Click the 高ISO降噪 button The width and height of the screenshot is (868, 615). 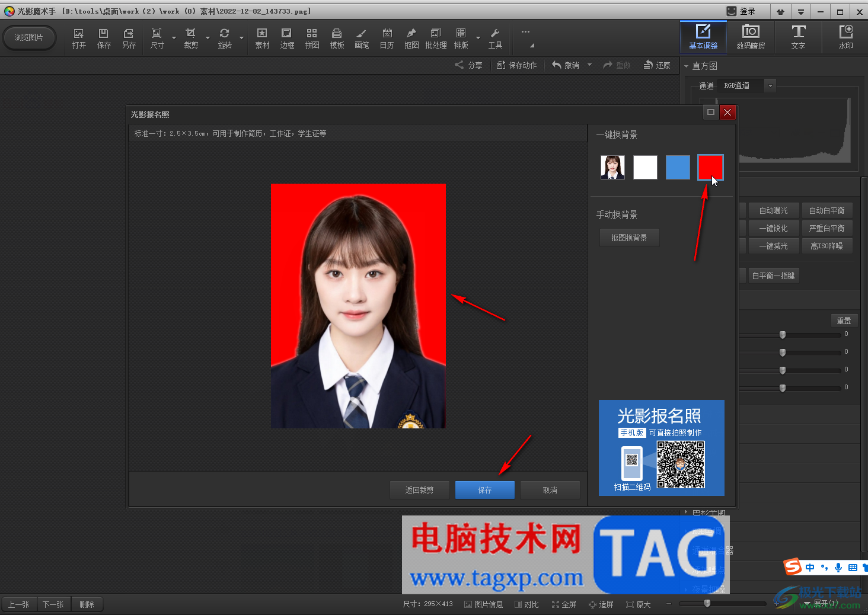coord(826,246)
